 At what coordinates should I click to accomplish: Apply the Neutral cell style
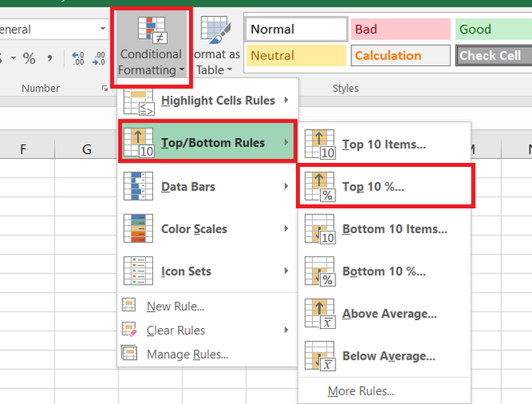(x=296, y=56)
